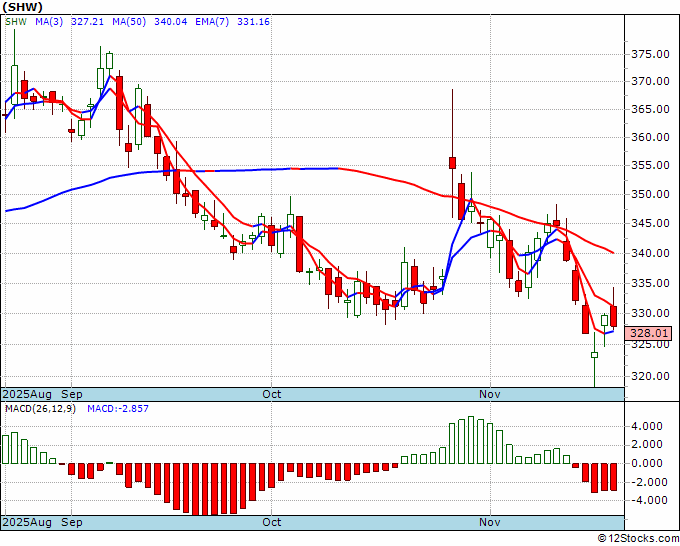Click the 350.00 price axis label
Screen dimensions: 680x546
coord(650,194)
